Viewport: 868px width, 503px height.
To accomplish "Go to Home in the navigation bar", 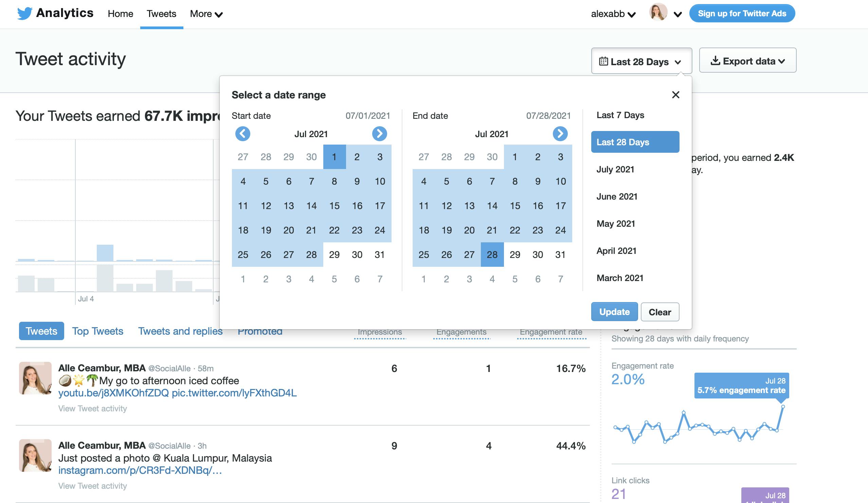I will pos(120,14).
